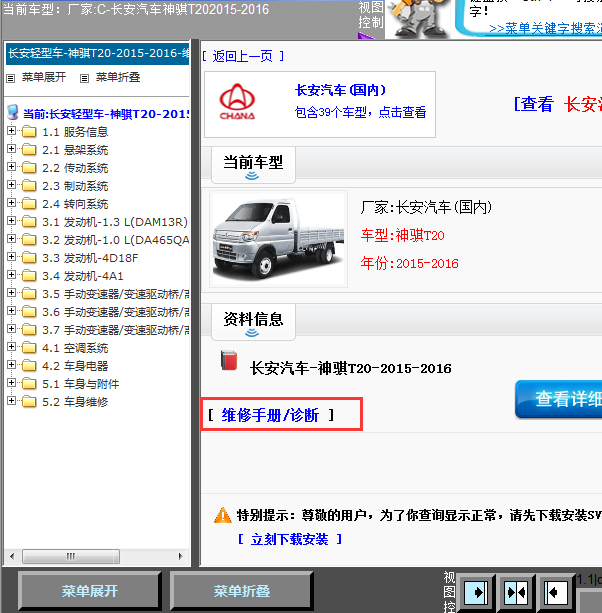The height and width of the screenshot is (613, 602).
Task: Select the 3.2 发动机-1.0 L(DA465QA tree item
Action: click(116, 240)
